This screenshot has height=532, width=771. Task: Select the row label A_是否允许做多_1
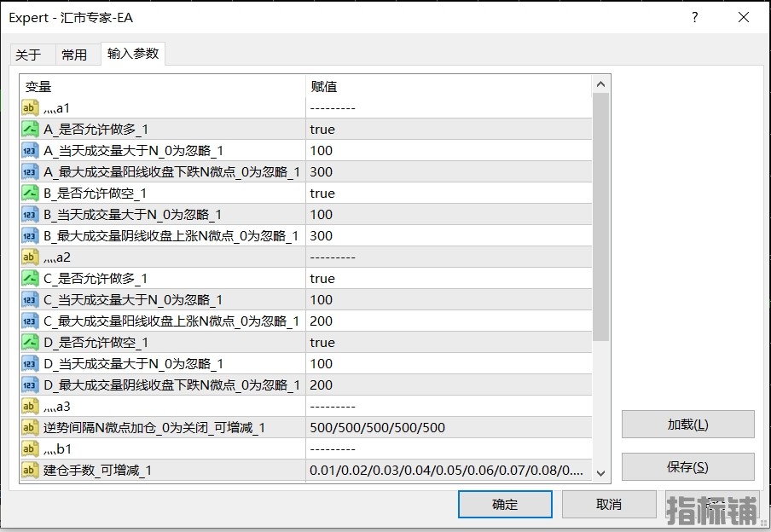pos(96,130)
